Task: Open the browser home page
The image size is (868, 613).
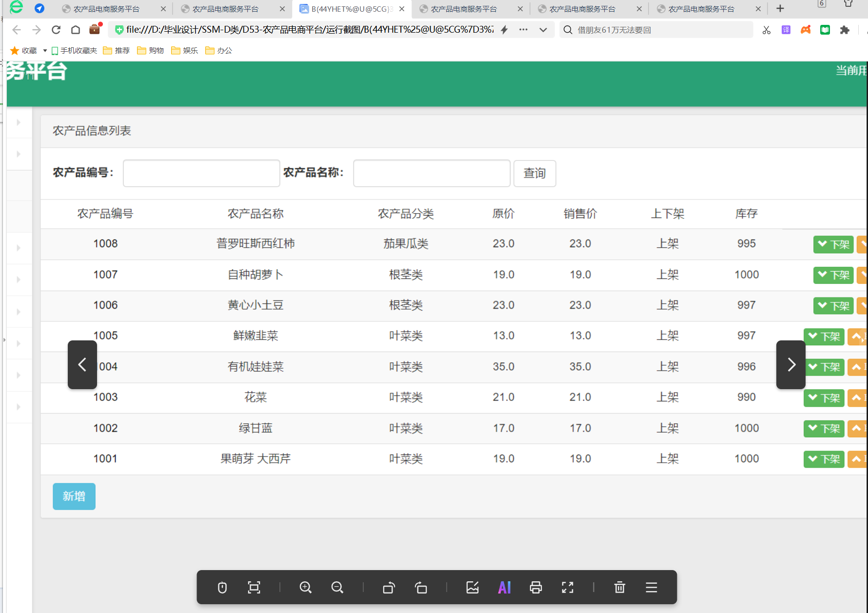Action: (76, 30)
